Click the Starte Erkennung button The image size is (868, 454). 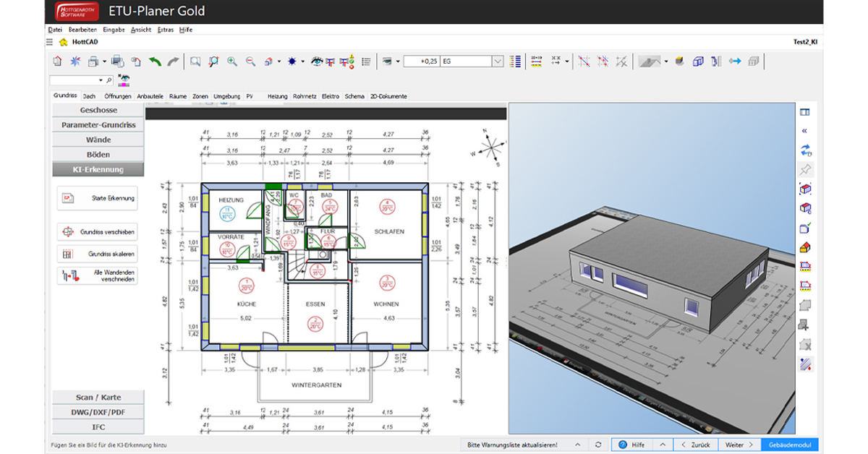(x=97, y=197)
